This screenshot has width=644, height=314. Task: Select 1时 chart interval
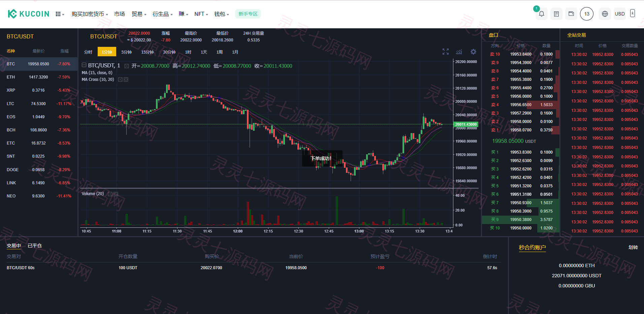click(x=188, y=52)
